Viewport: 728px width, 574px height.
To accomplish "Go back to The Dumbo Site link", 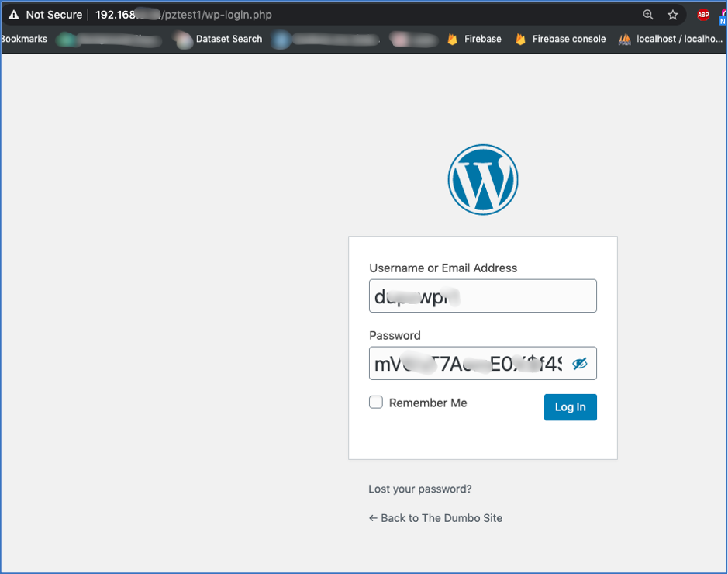I will [436, 518].
